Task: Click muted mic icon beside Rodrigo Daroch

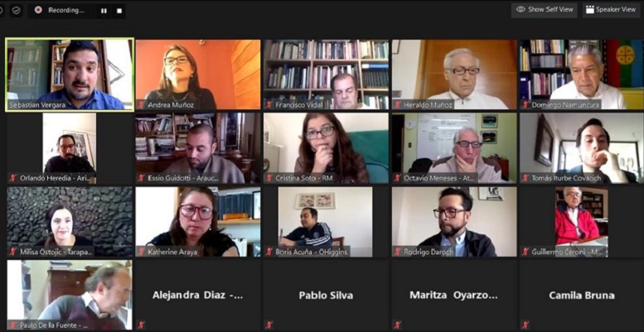Action: pos(398,252)
